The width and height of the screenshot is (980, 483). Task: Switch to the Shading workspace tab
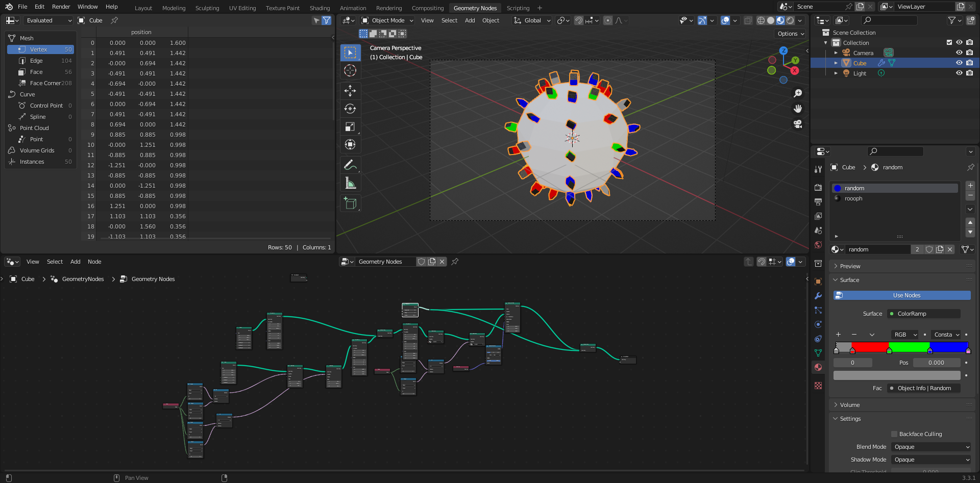tap(320, 8)
